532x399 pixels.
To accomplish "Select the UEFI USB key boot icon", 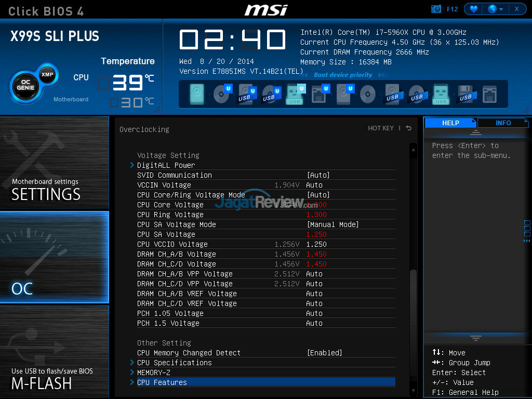I will tap(296, 94).
